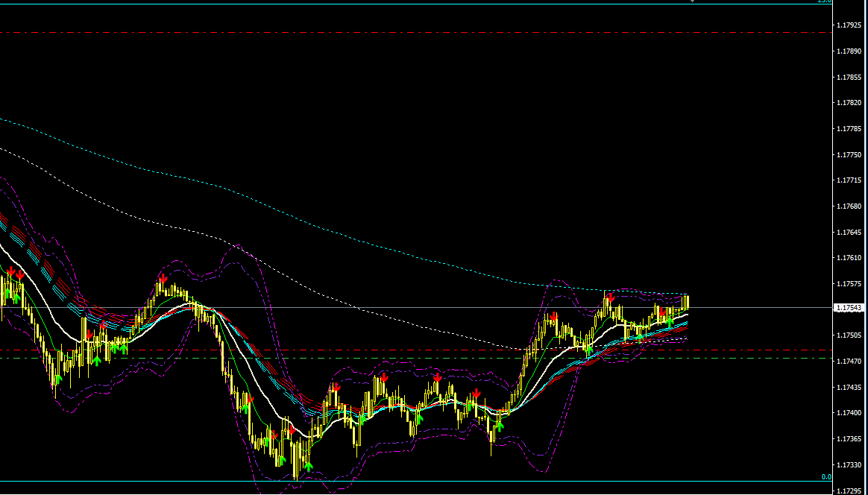
Task: Click the 1.17750 price axis label
Action: point(849,154)
